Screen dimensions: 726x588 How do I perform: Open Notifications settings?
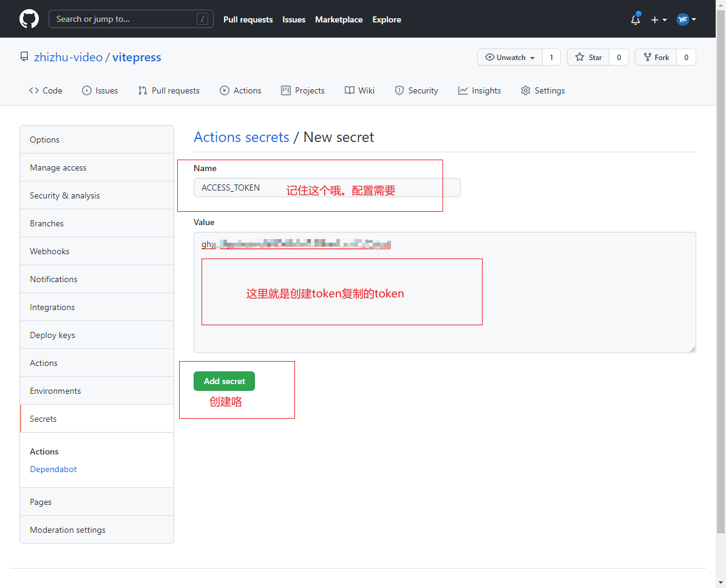[x=97, y=279]
